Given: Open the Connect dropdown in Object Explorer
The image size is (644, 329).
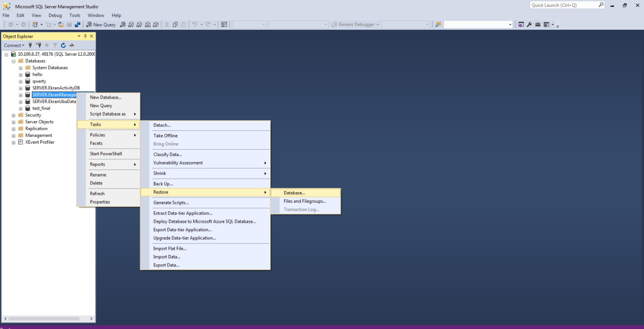Looking at the screenshot, I should [14, 45].
